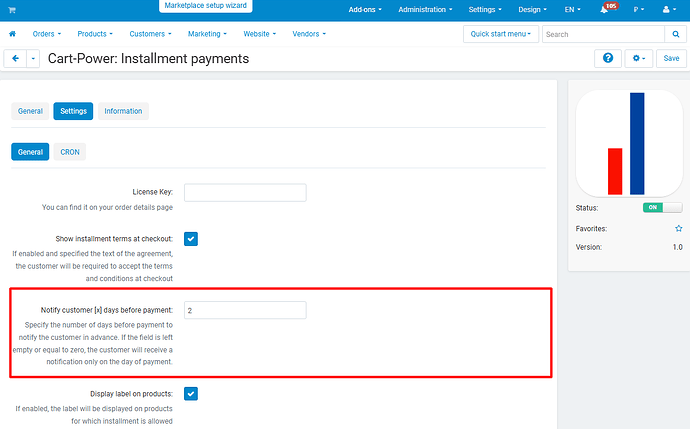Focus the Search input box
690x429 pixels.
click(603, 34)
